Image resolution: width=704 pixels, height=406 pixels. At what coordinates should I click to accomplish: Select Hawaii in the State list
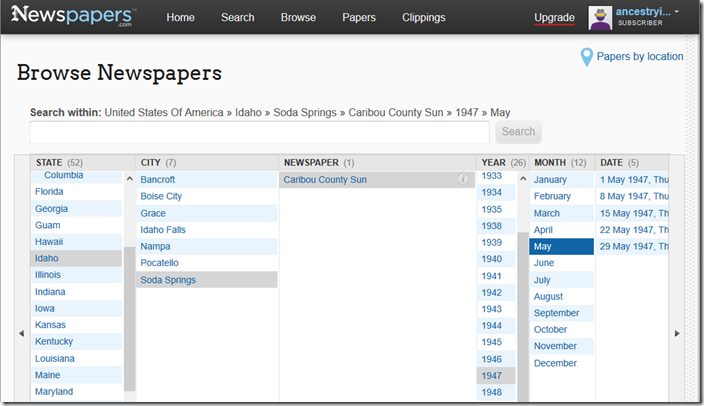pyautogui.click(x=76, y=242)
